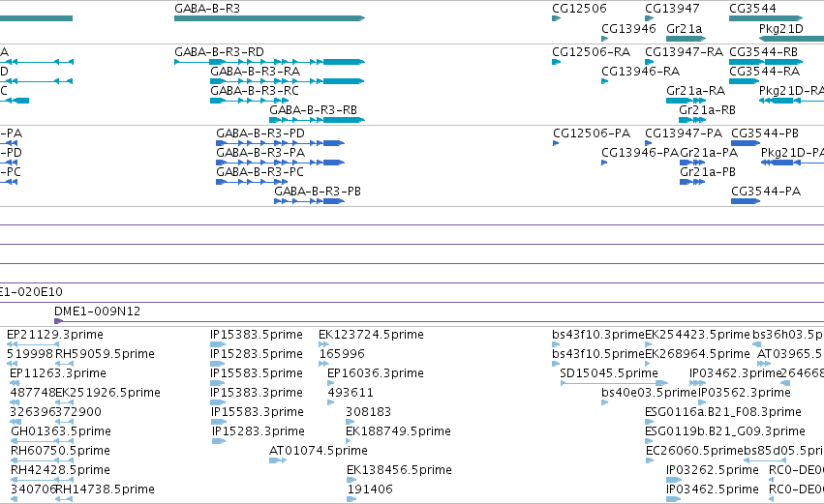Open the CG3544 gene feature
The width and height of the screenshot is (824, 504).
pyautogui.click(x=766, y=18)
